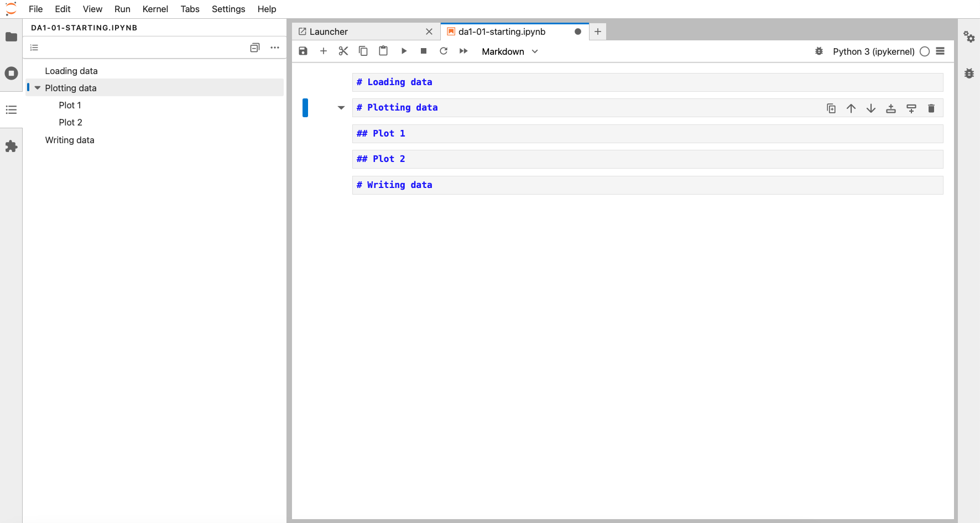Click the blue cell collapser bar of Plotting data
This screenshot has height=523, width=980.
pyautogui.click(x=305, y=108)
